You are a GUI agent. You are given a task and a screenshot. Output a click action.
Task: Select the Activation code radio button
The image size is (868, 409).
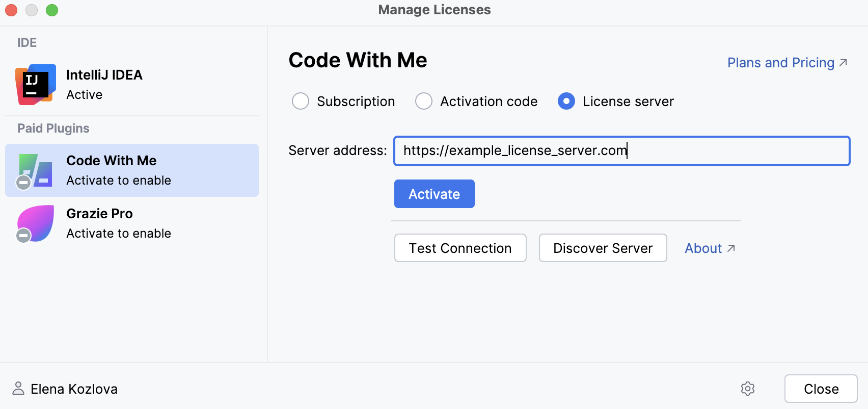click(x=424, y=101)
